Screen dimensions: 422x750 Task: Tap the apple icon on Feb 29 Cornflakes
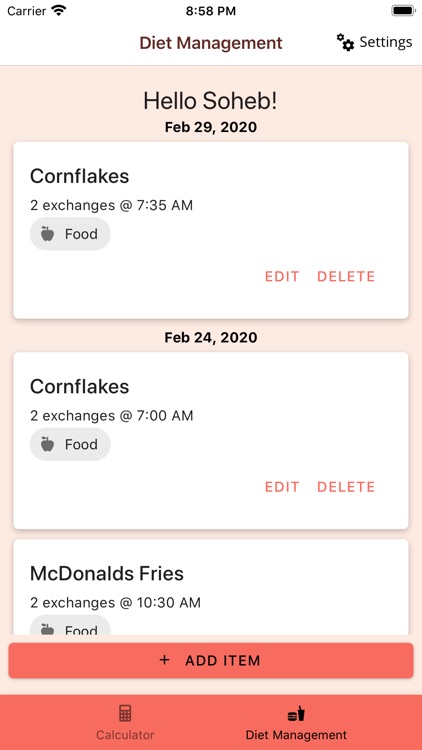pos(47,233)
